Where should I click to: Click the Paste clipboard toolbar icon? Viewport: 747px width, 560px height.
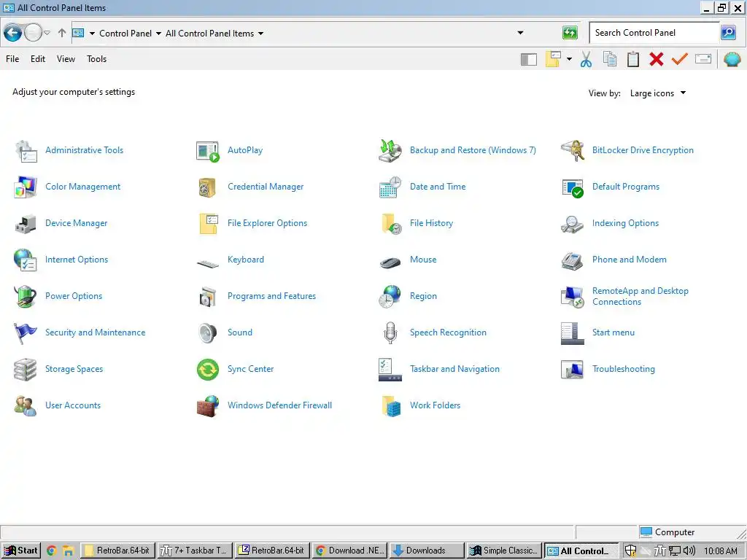pyautogui.click(x=633, y=59)
